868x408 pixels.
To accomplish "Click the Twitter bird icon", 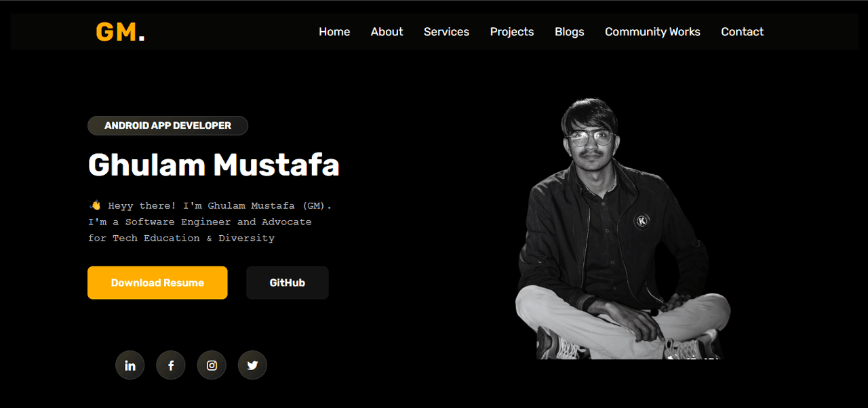I will (x=252, y=365).
